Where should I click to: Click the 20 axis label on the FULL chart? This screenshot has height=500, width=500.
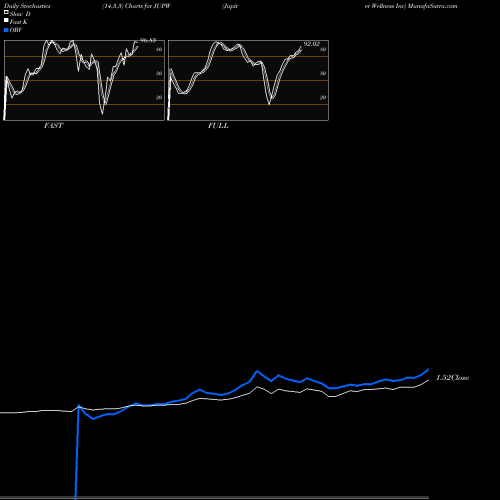pos(323,97)
